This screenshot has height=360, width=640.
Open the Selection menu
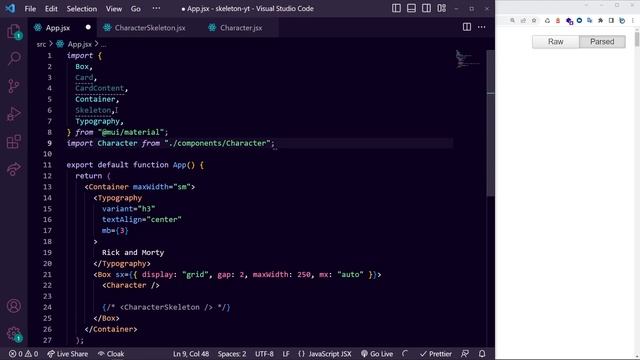pyautogui.click(x=82, y=9)
